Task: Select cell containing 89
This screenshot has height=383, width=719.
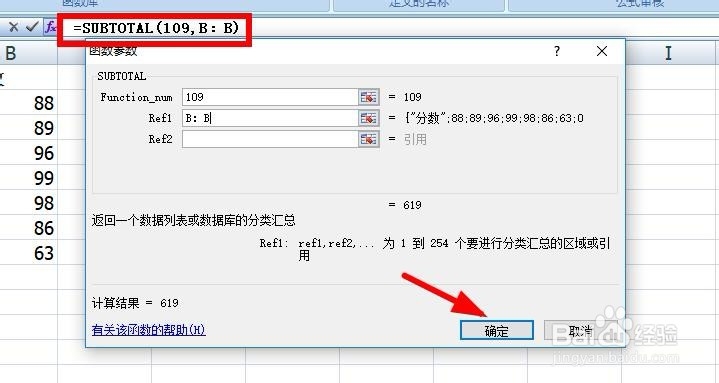Action: 28,128
